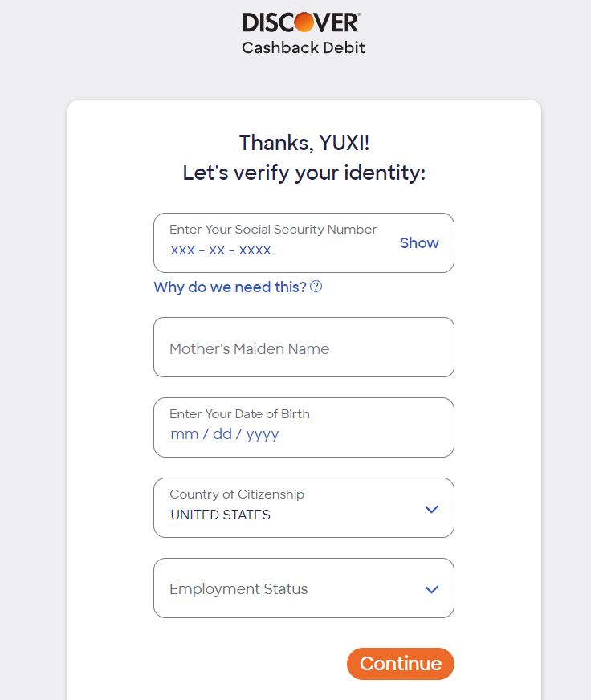Show the Social Security Number digits
The image size is (591, 700).
(x=419, y=243)
